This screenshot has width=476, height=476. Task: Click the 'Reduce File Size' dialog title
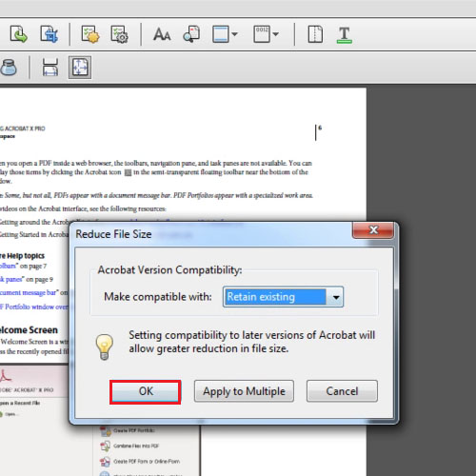[x=113, y=234]
